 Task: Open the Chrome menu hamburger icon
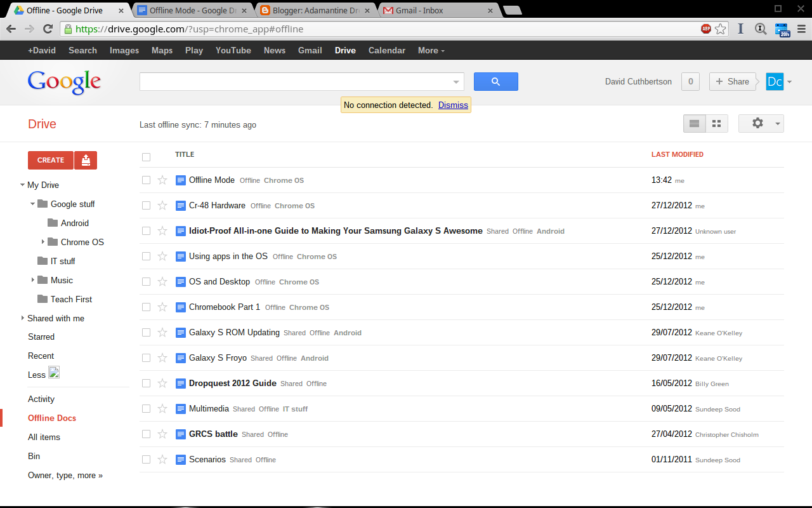(801, 29)
